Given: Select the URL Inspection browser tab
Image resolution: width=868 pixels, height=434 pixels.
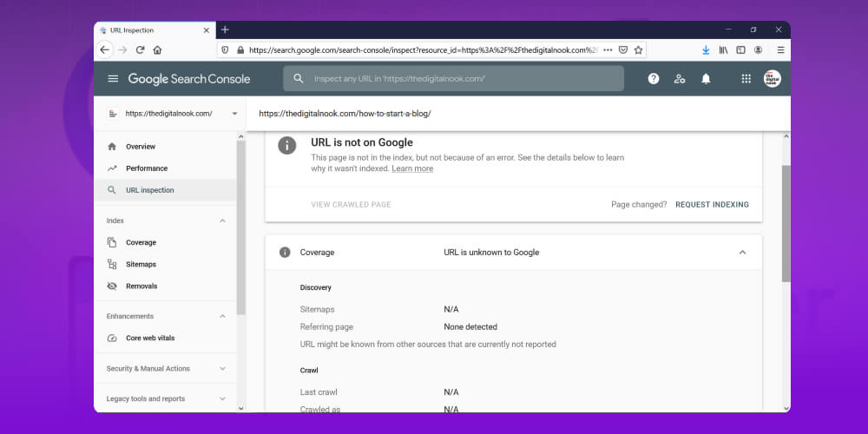Looking at the screenshot, I should pyautogui.click(x=155, y=30).
